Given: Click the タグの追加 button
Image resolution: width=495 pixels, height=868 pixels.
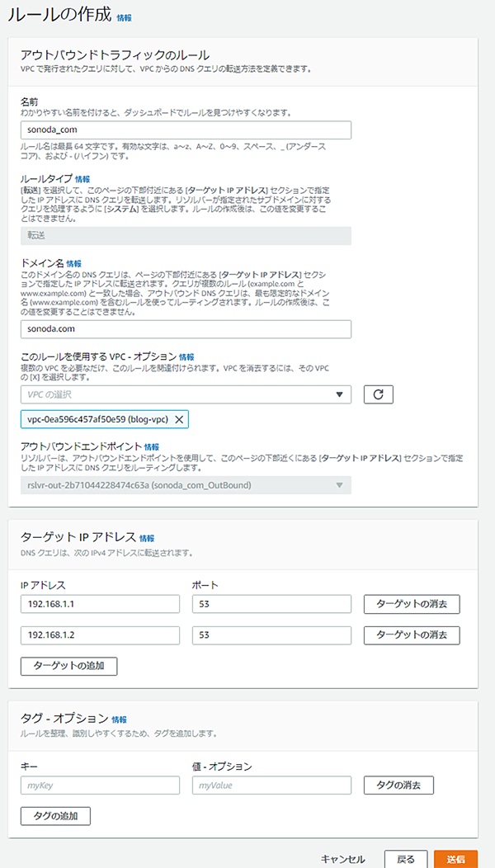Looking at the screenshot, I should pos(55,817).
